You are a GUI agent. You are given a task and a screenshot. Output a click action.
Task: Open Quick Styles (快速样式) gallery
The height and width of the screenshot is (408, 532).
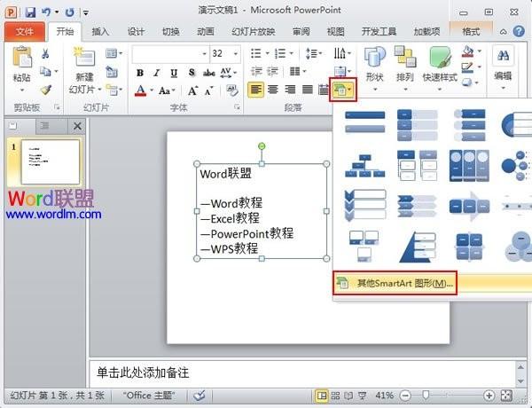(x=440, y=69)
